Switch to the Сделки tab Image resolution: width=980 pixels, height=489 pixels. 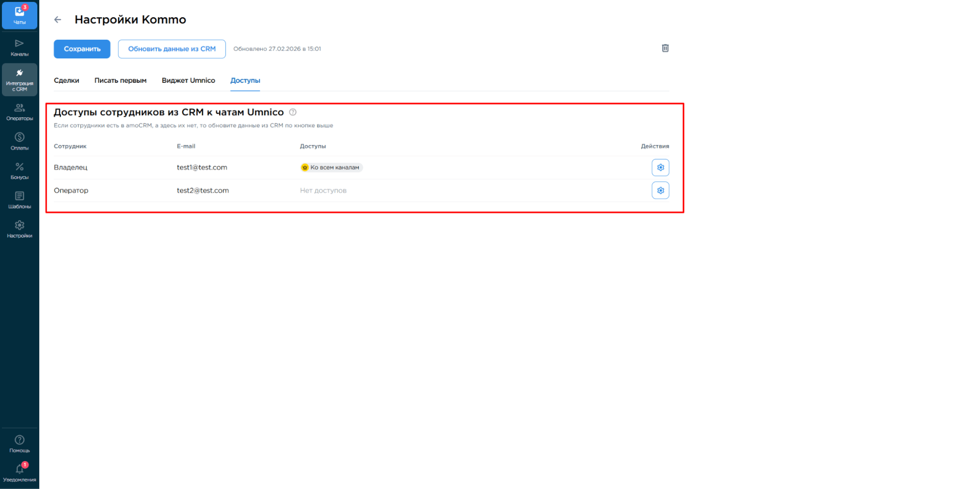click(x=67, y=80)
